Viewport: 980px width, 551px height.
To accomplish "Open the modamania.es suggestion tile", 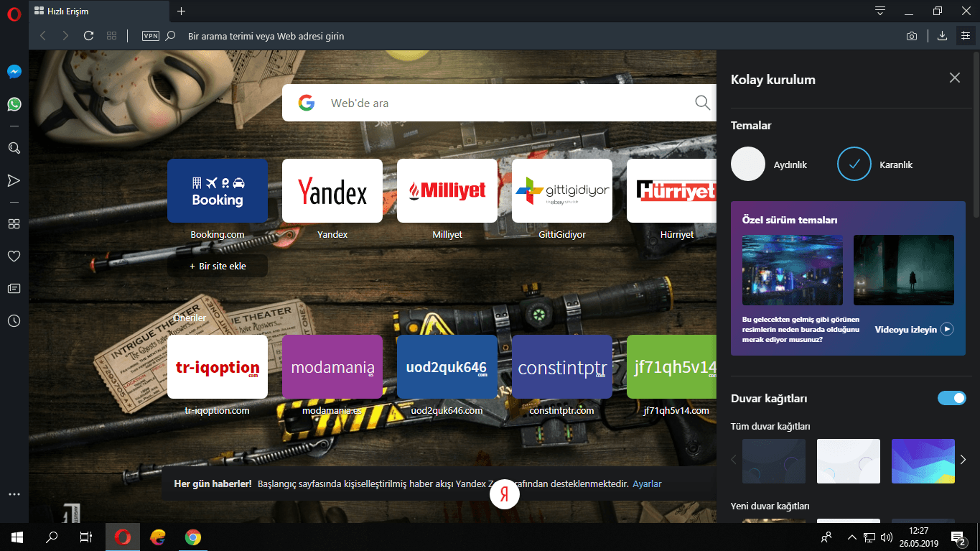I will (x=332, y=366).
